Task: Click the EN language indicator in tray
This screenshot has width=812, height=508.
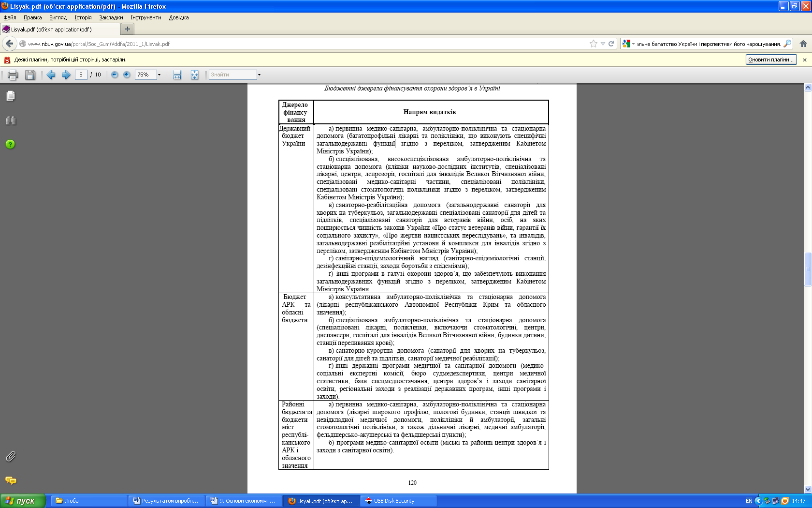Action: (749, 501)
